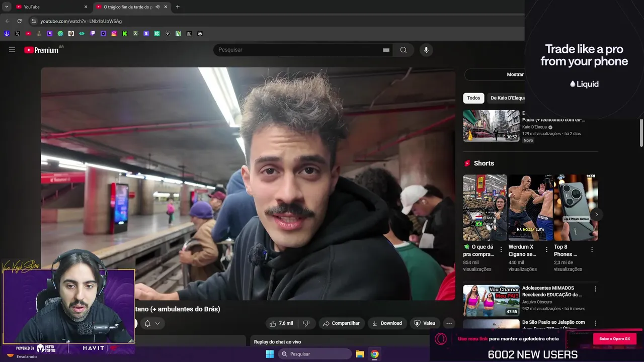Viewport: 644px width, 362px height.
Task: Open options for 'O que dá pra compra' Short
Action: [501, 249]
